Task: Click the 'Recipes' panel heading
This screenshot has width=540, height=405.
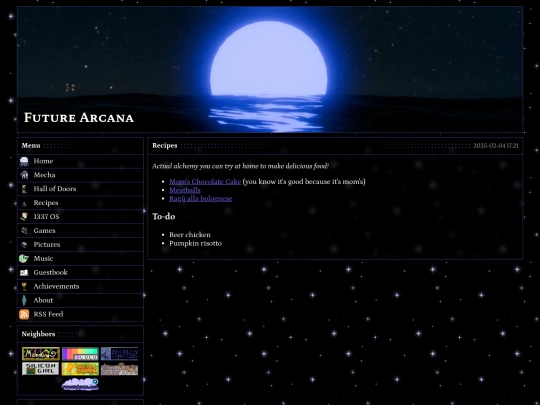Action: pyautogui.click(x=165, y=146)
